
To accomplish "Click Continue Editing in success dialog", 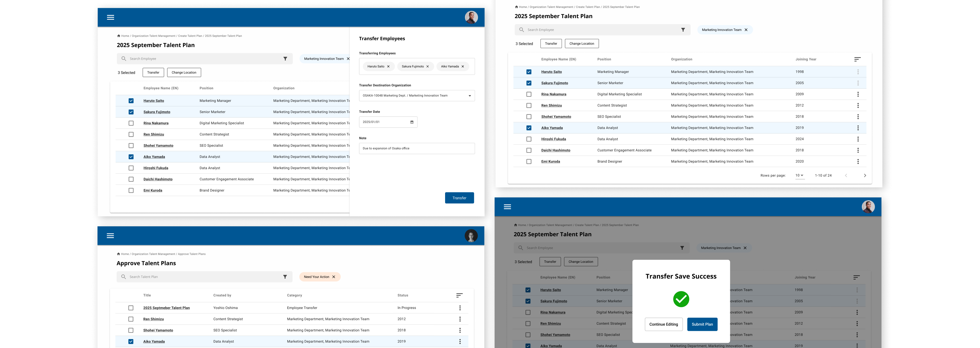I will coord(664,325).
